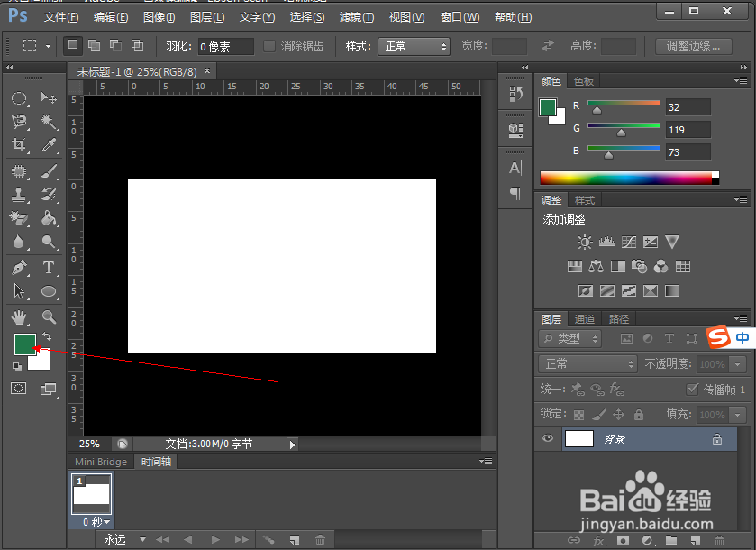Open the File menu
The height and width of the screenshot is (550, 756).
[x=61, y=17]
